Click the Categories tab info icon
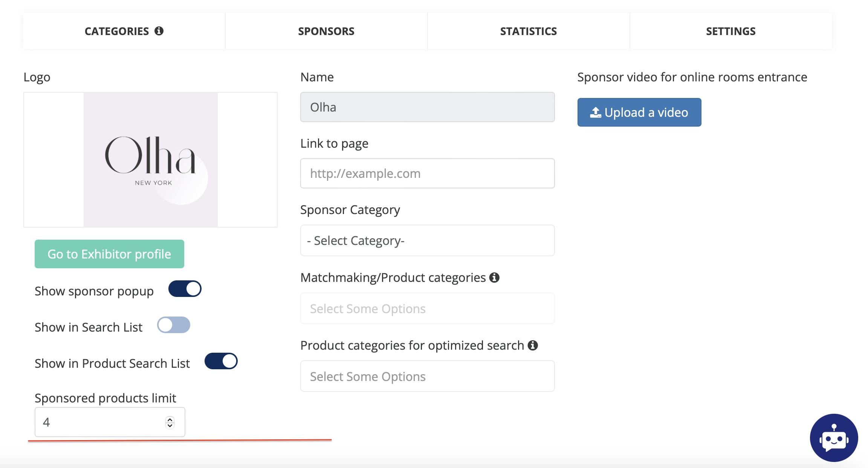868x468 pixels. (x=159, y=31)
